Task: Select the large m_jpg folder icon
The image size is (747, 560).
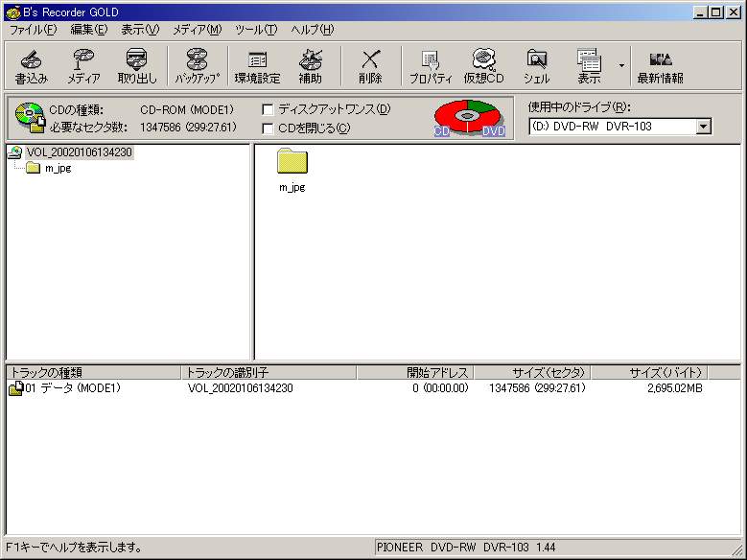Action: click(292, 160)
